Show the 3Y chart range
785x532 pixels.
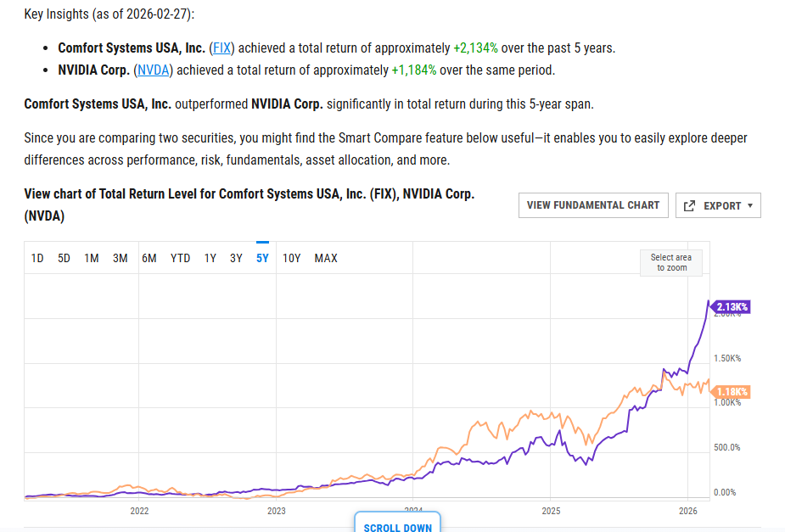236,258
